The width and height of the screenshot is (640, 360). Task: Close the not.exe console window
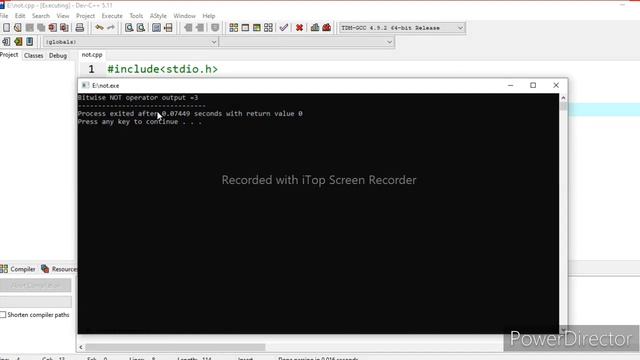point(556,85)
